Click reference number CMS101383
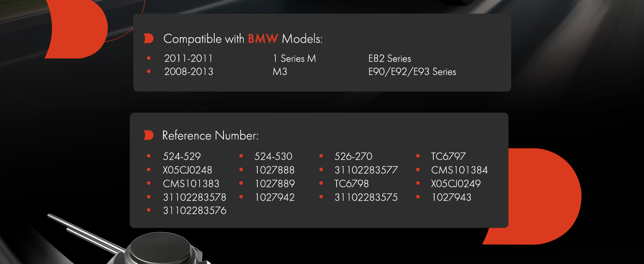The height and width of the screenshot is (264, 644). (x=191, y=183)
